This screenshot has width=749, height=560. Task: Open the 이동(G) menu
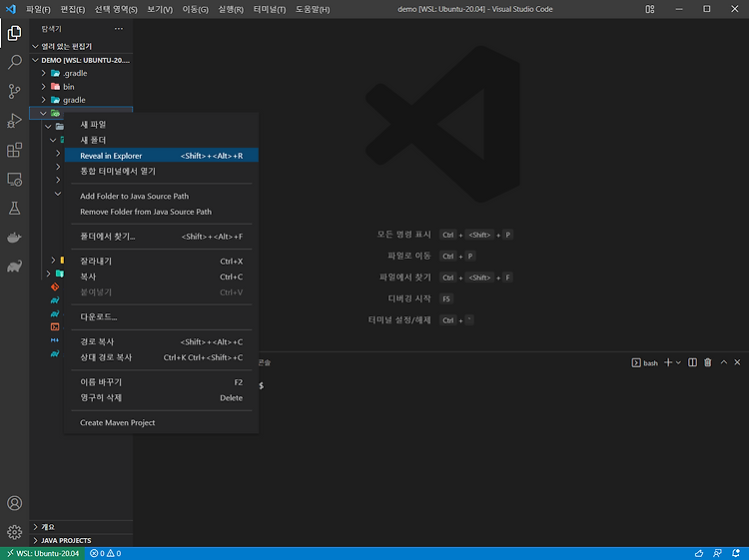click(196, 9)
